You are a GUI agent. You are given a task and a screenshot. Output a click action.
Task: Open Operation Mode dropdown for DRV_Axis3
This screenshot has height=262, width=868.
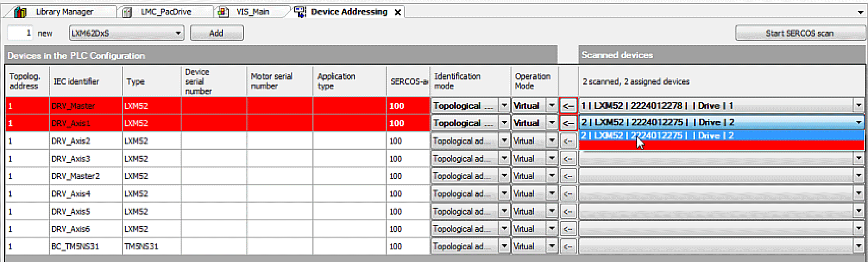(552, 158)
